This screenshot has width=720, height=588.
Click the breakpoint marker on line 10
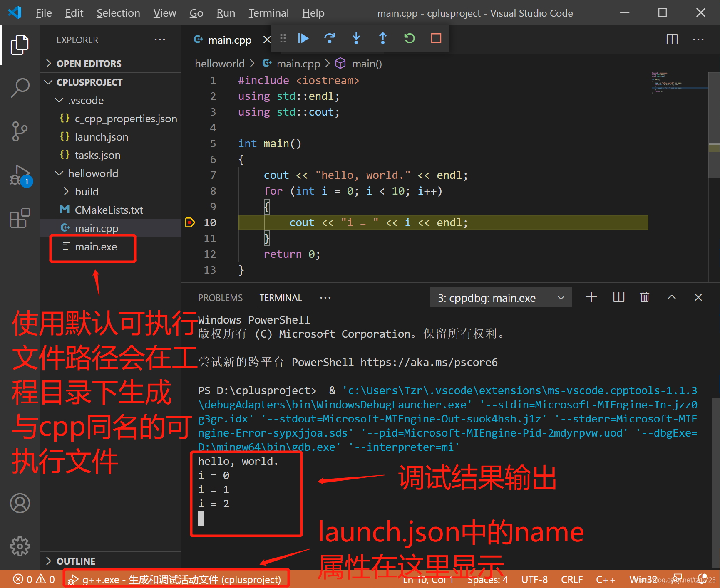coord(190,222)
